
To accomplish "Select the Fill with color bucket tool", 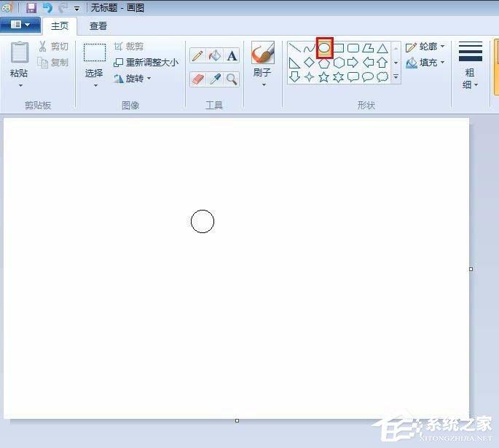I will (214, 55).
